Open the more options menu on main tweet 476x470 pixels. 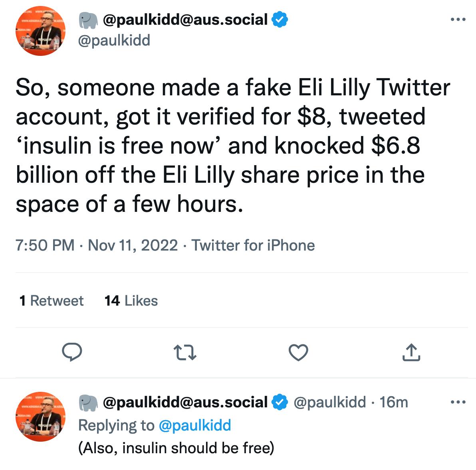[458, 19]
